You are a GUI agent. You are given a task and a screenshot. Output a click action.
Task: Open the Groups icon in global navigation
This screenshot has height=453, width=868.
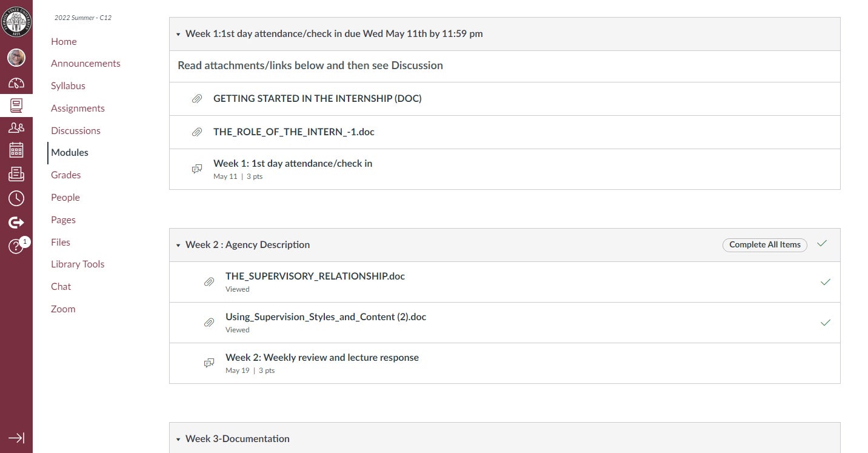(16, 127)
